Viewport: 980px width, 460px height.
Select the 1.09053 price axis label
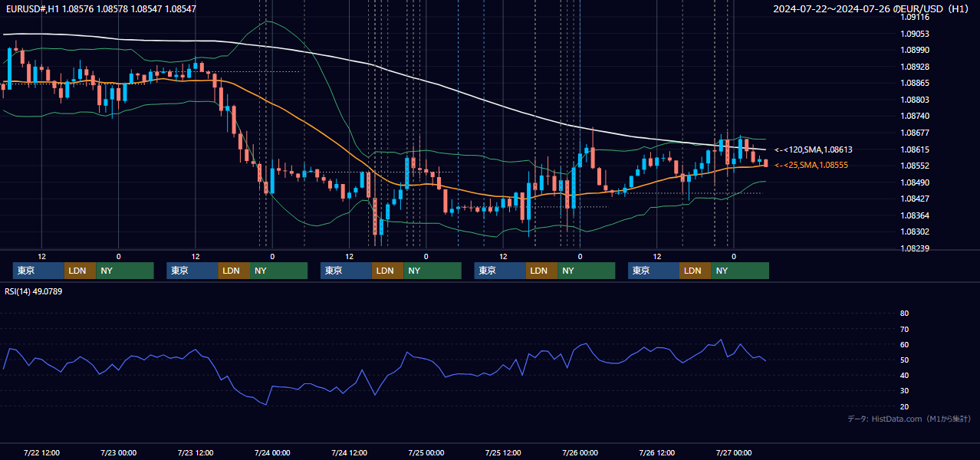pos(915,34)
